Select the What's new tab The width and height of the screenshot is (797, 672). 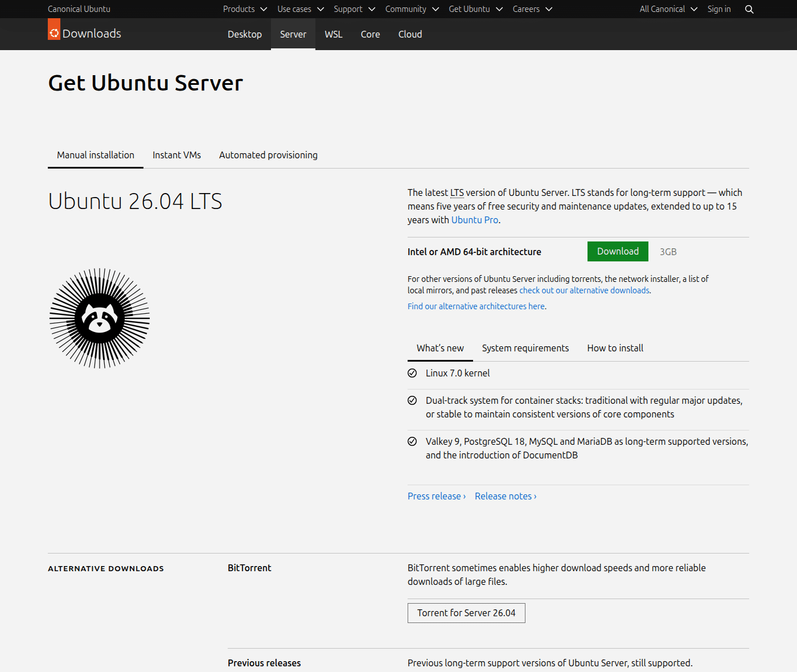(440, 348)
